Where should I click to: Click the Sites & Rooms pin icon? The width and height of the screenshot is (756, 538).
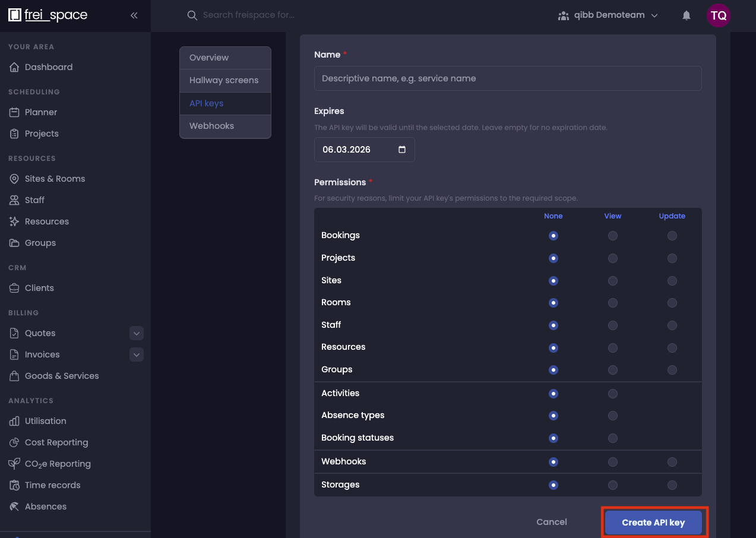(x=14, y=179)
